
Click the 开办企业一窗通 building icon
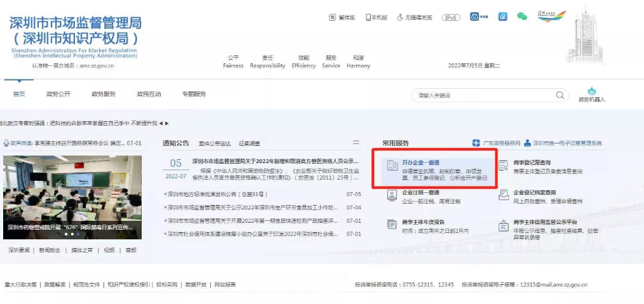coord(392,166)
